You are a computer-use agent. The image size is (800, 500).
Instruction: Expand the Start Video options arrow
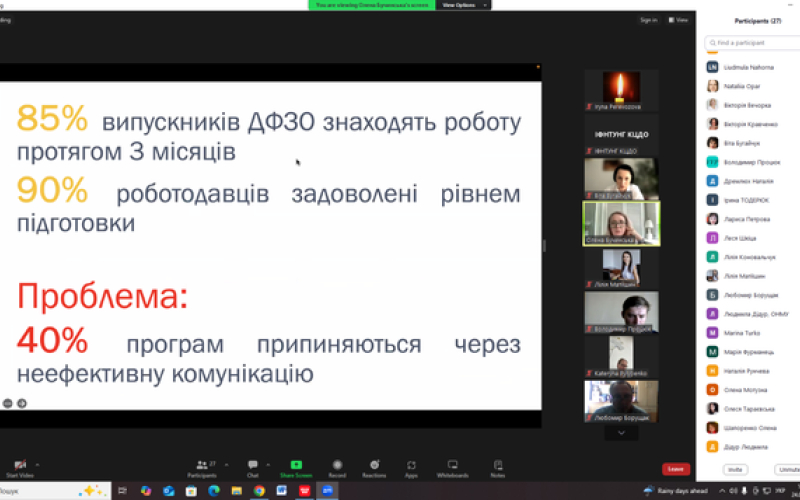(37, 465)
